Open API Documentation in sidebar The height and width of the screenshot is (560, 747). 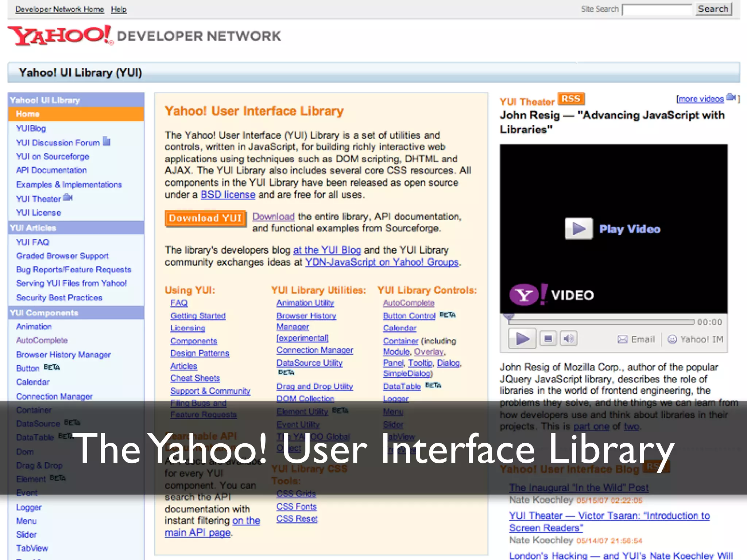click(x=51, y=170)
